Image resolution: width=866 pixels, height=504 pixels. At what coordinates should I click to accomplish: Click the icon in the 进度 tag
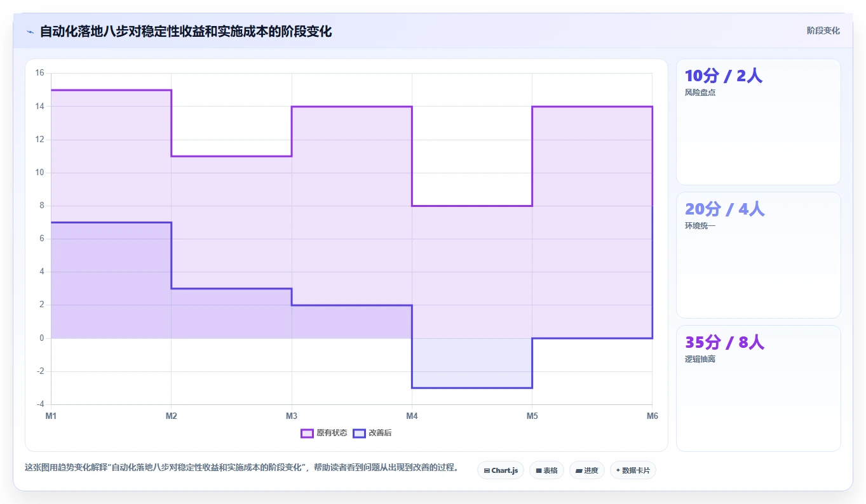(x=579, y=471)
